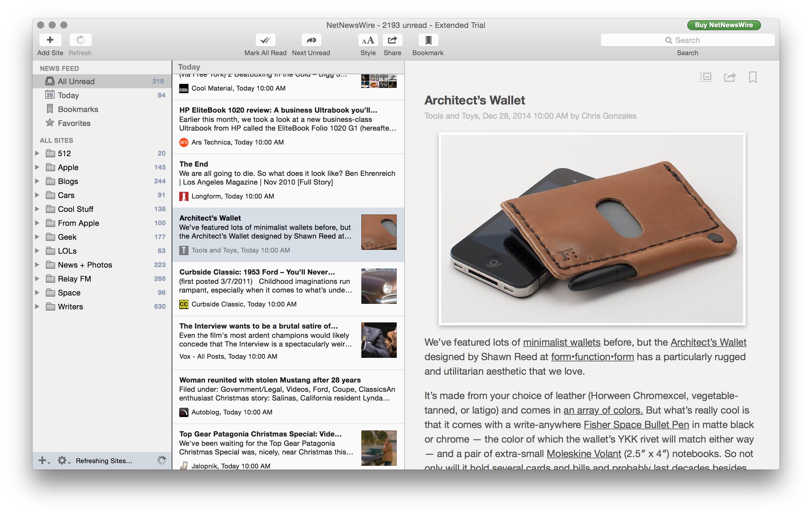Open the Style text size options
Image resolution: width=812 pixels, height=516 pixels.
click(x=368, y=40)
